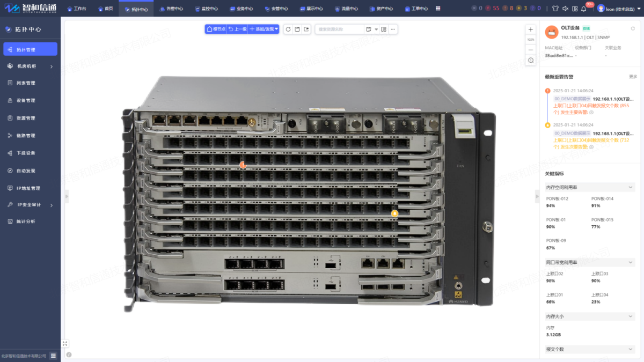This screenshot has height=362, width=644.
Task: Click the export share icon in toolbar
Action: 306,29
